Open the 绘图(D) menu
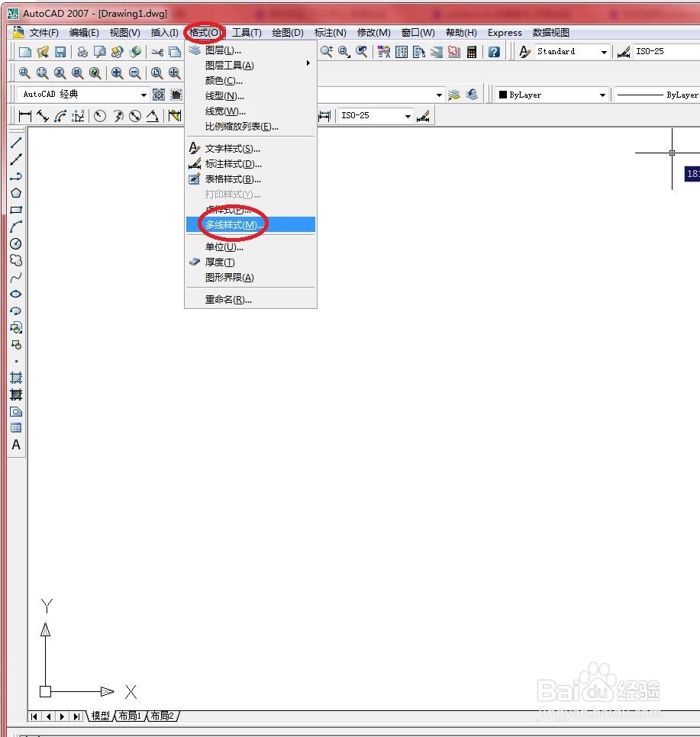The height and width of the screenshot is (737, 700). pos(288,33)
